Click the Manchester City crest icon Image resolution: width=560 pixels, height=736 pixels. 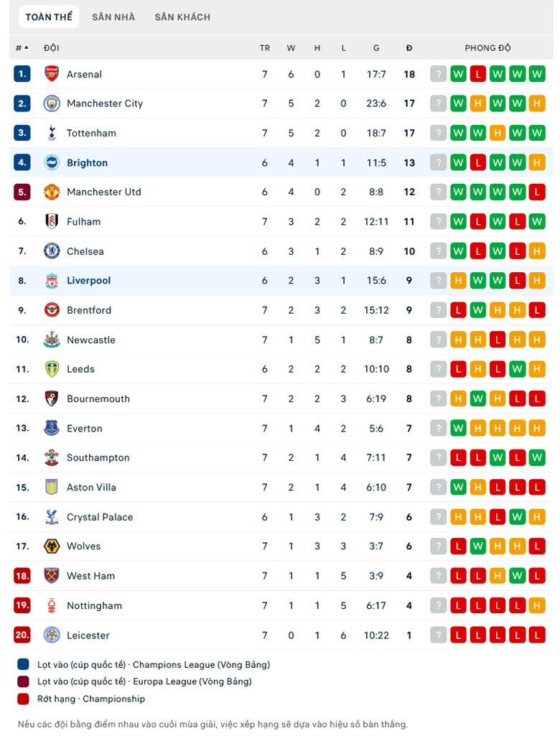tap(52, 103)
